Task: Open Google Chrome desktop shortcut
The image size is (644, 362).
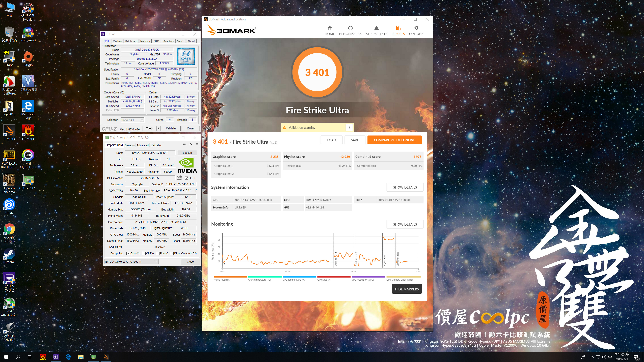Action: 9,233
